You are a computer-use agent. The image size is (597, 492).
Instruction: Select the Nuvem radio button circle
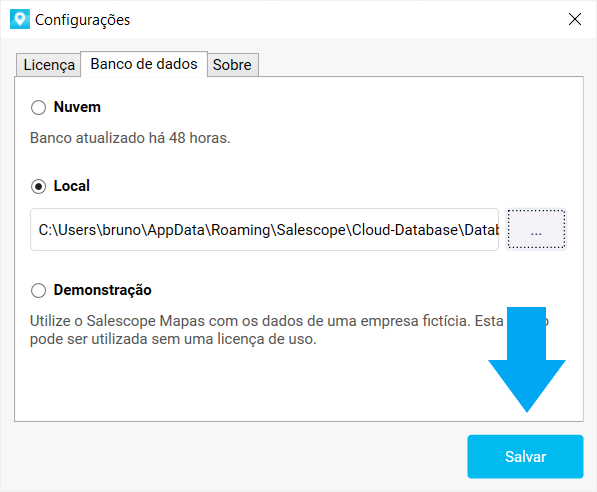click(38, 107)
